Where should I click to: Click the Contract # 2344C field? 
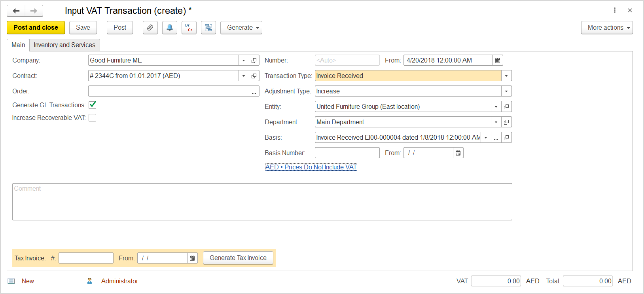coord(163,76)
